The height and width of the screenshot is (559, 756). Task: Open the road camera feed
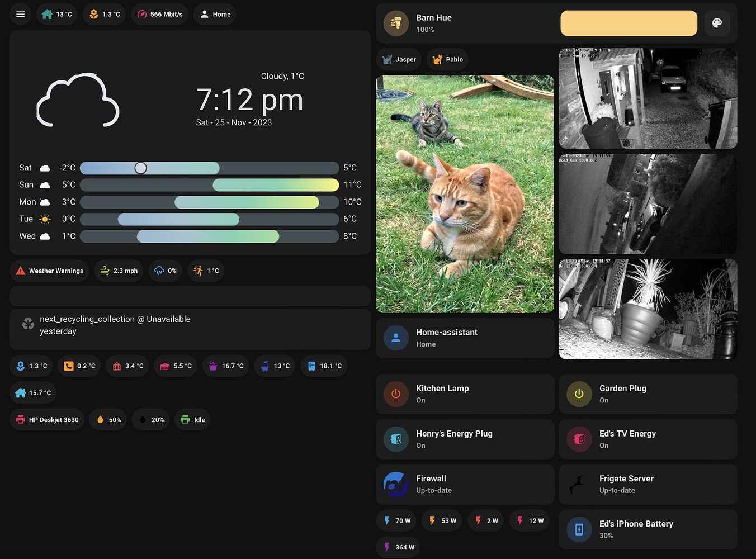point(648,204)
